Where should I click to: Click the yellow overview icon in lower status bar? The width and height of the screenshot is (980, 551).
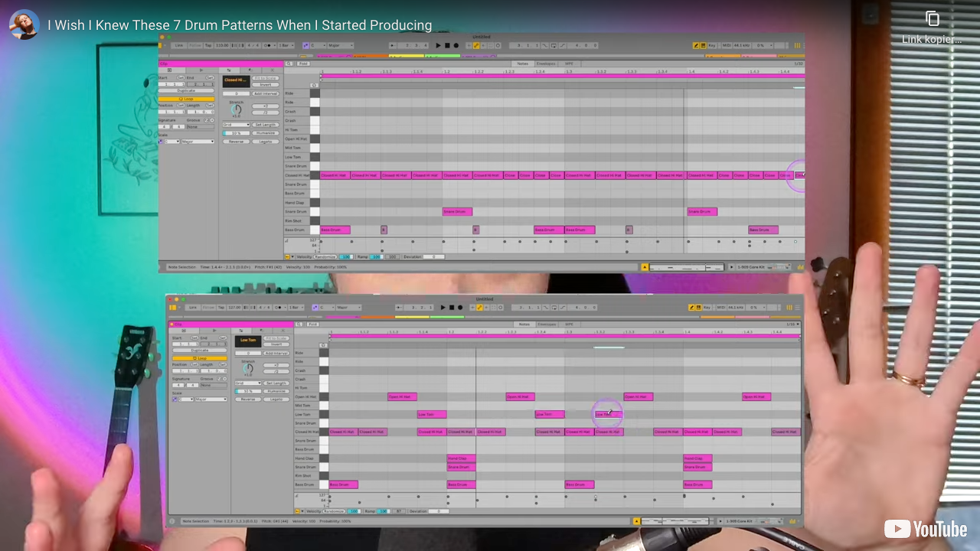[x=636, y=520]
